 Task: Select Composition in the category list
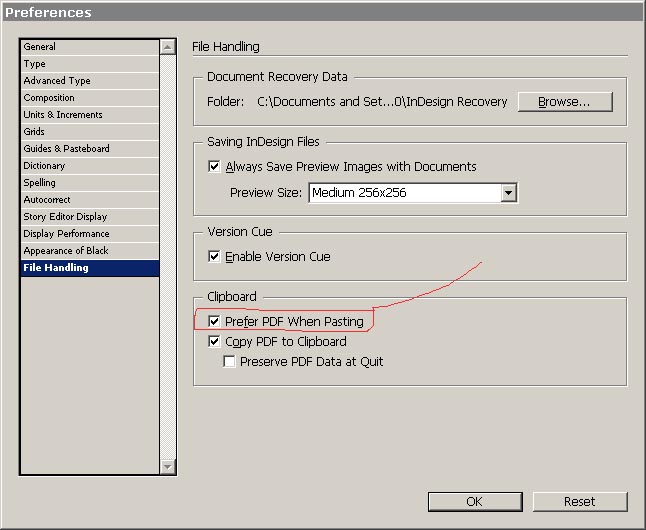[x=89, y=98]
